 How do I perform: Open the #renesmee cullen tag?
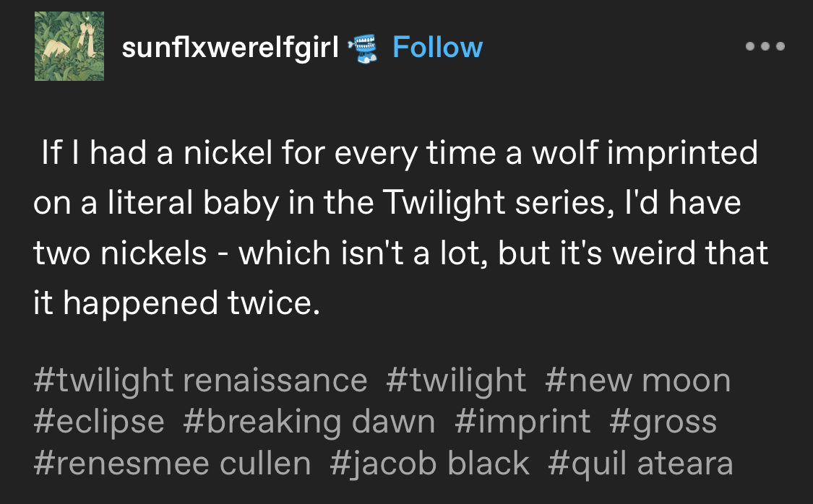coord(172,463)
